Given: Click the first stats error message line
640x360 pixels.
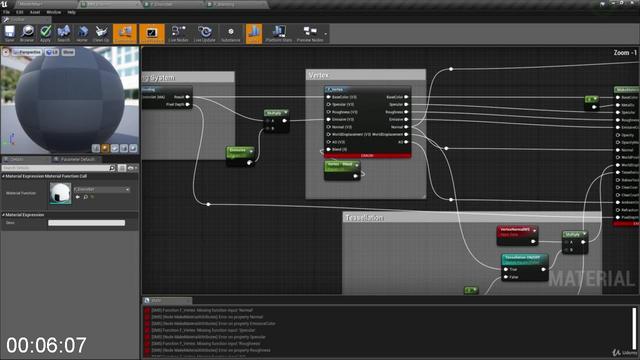Looking at the screenshot, I should click(202, 310).
